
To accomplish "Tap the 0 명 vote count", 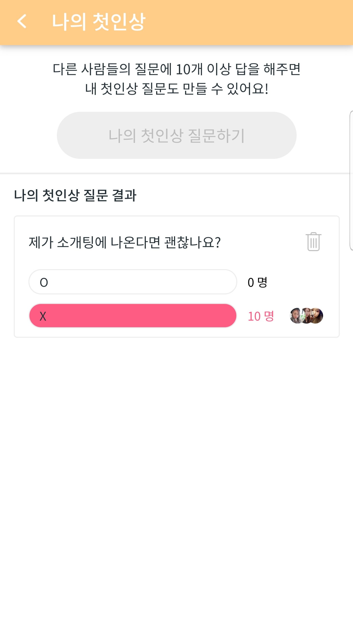I will click(x=257, y=282).
